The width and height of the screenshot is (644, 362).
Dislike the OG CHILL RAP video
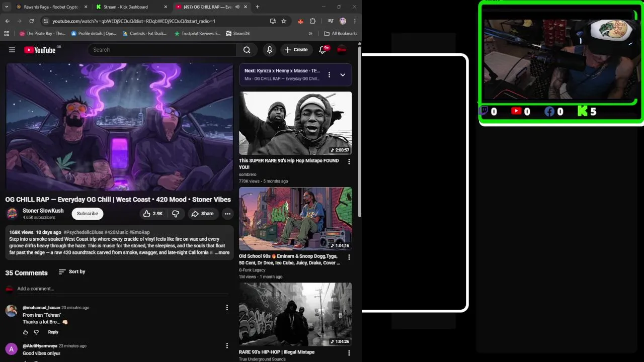click(x=176, y=214)
